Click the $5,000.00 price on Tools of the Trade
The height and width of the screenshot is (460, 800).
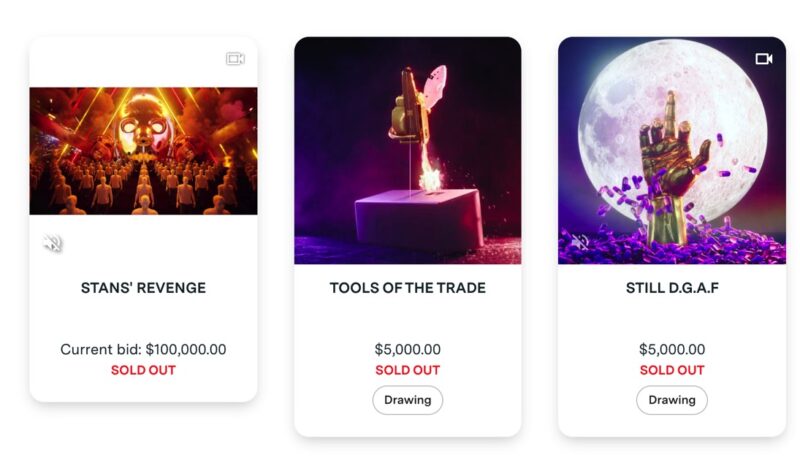pyautogui.click(x=407, y=350)
